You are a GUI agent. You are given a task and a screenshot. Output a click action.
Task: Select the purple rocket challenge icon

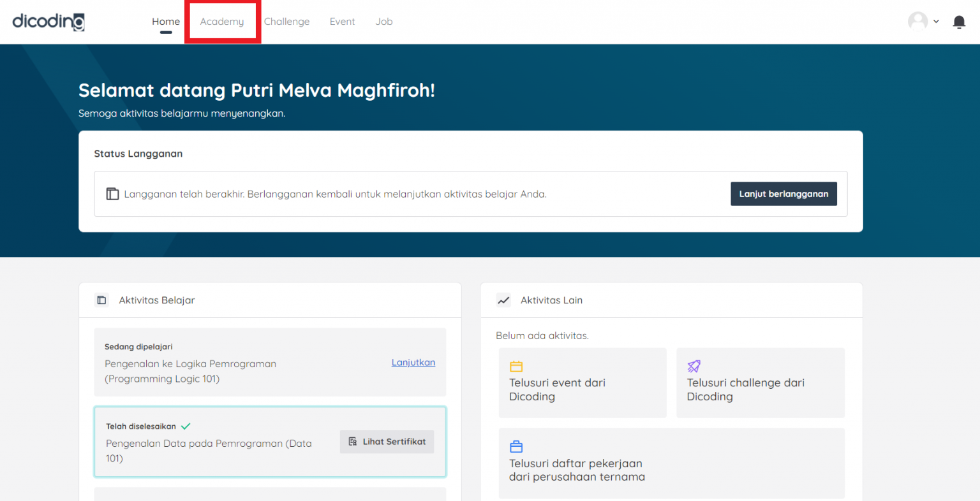click(x=694, y=367)
